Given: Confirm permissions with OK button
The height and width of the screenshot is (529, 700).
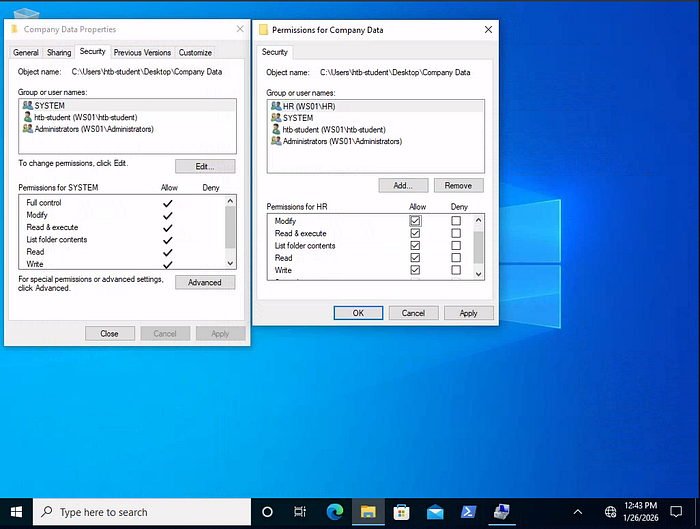Looking at the screenshot, I should pos(358,313).
